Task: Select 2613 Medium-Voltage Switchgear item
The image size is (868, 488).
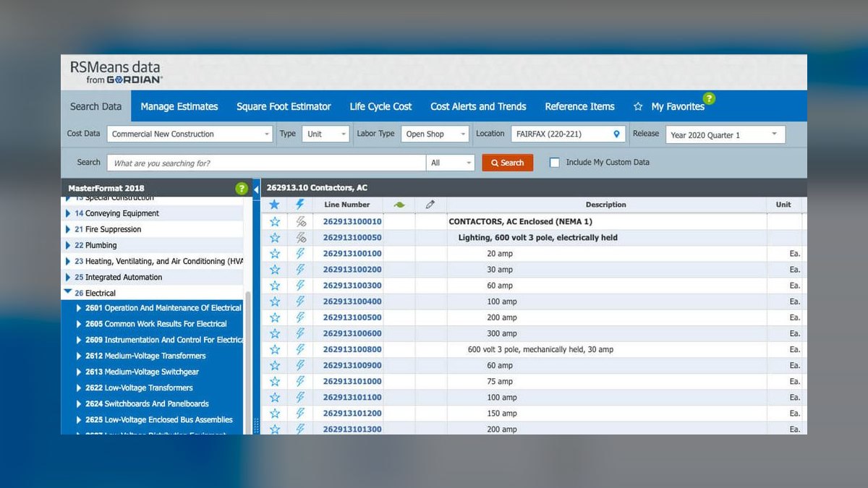Action: coord(142,372)
